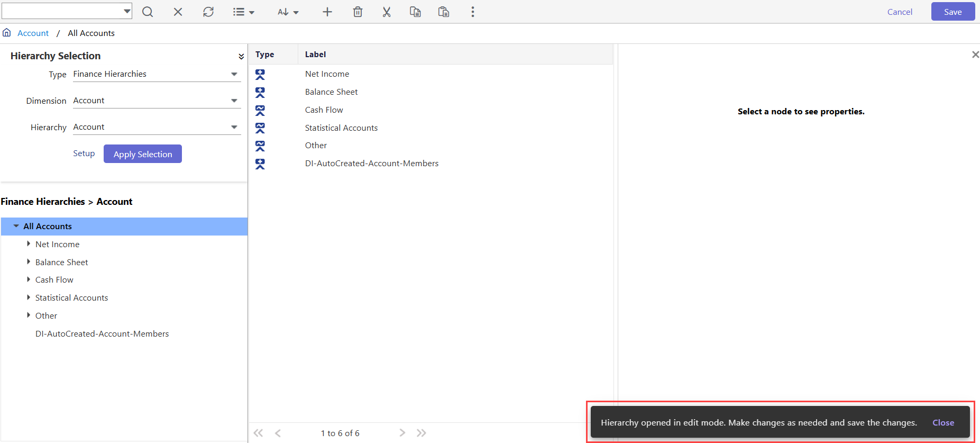Open the Dimension dropdown
Viewport: 980px width, 443px height.
point(157,101)
